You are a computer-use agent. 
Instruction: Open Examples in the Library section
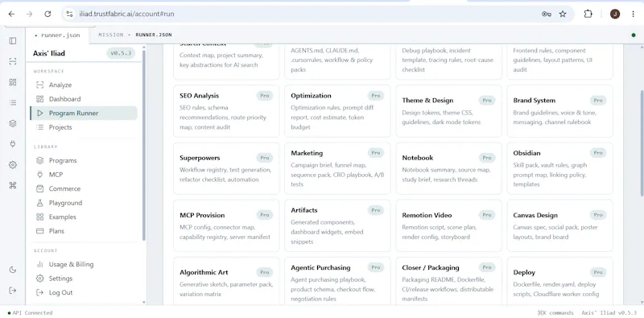[x=84, y=217]
